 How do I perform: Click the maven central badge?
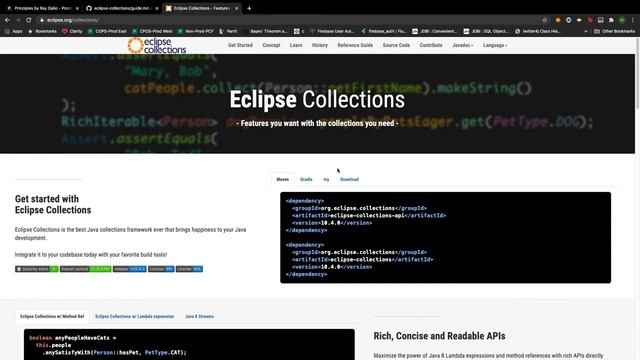coord(86,269)
